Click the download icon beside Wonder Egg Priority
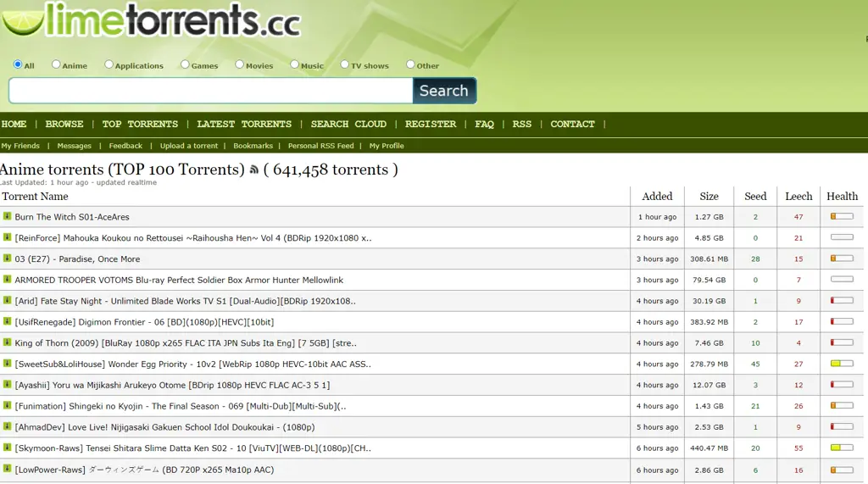The width and height of the screenshot is (868, 484). [x=7, y=364]
